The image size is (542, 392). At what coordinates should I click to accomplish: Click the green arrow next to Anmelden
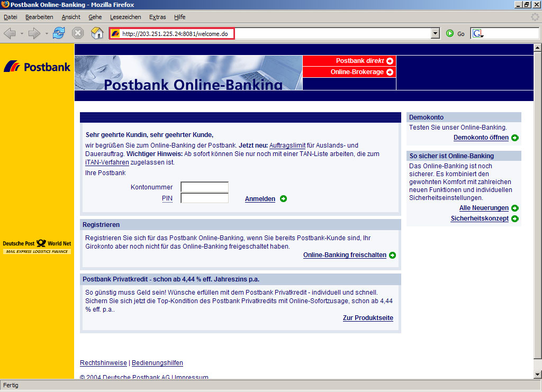click(284, 198)
